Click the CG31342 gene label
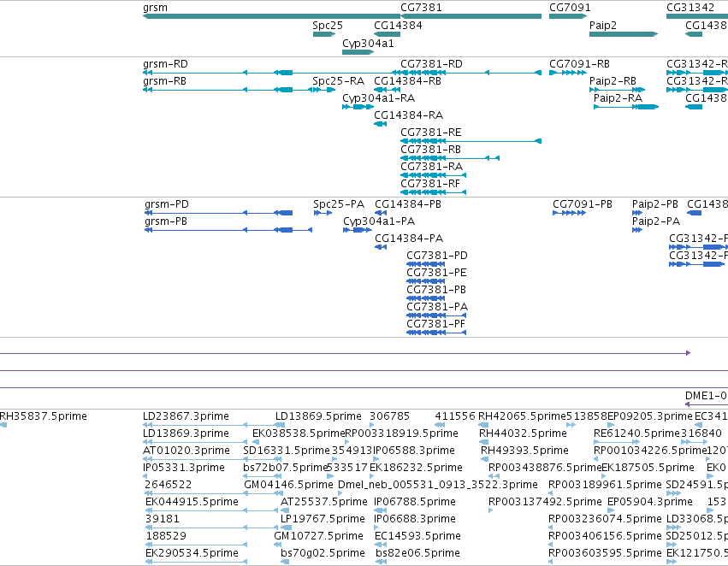The image size is (728, 566). tap(690, 8)
